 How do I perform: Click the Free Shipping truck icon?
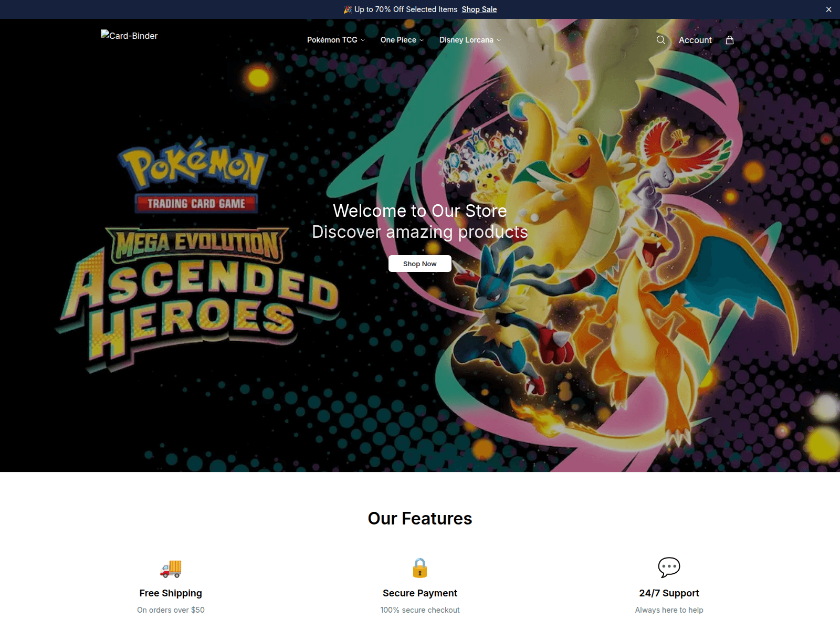(171, 568)
